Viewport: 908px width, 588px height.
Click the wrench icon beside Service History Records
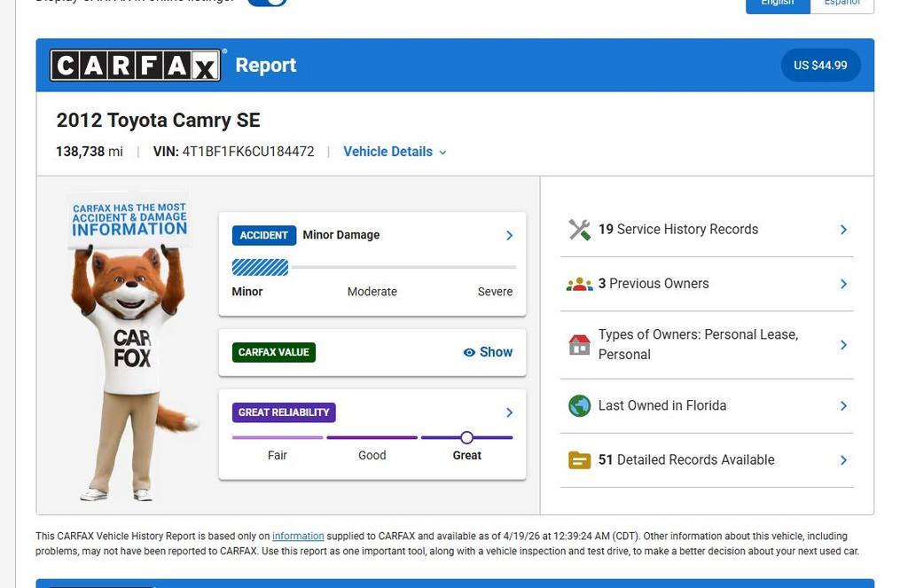pyautogui.click(x=579, y=230)
